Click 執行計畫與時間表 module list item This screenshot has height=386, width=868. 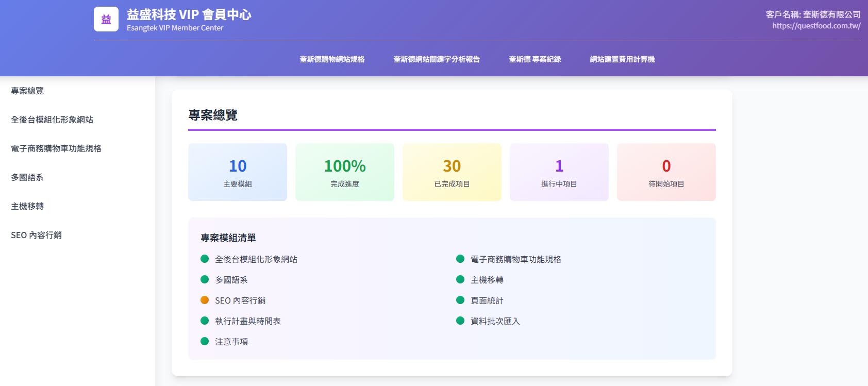[x=248, y=321]
